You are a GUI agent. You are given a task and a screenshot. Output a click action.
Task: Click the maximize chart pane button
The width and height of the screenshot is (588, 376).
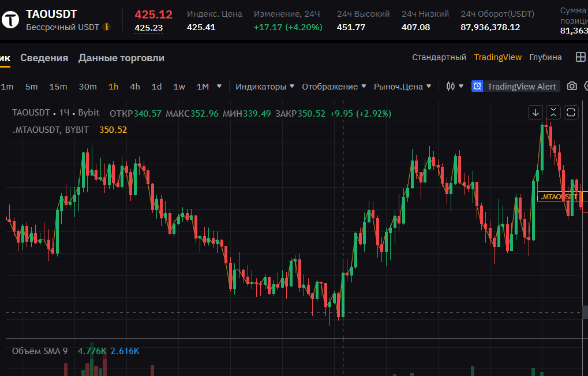pyautogui.click(x=571, y=113)
